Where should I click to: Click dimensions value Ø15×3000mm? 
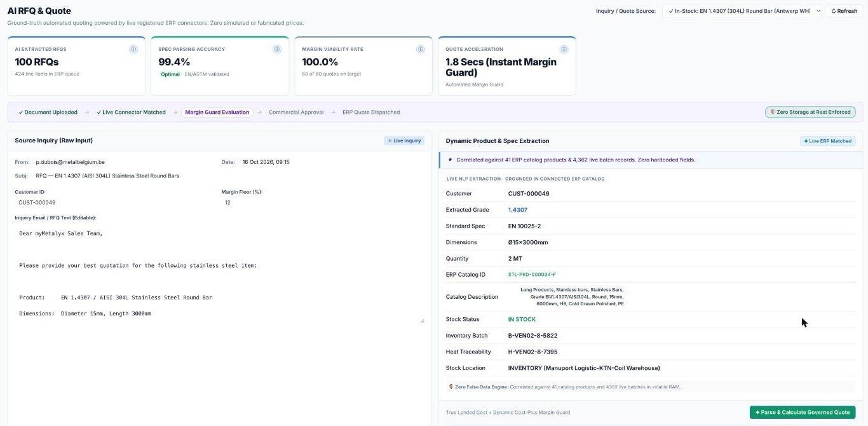click(527, 242)
